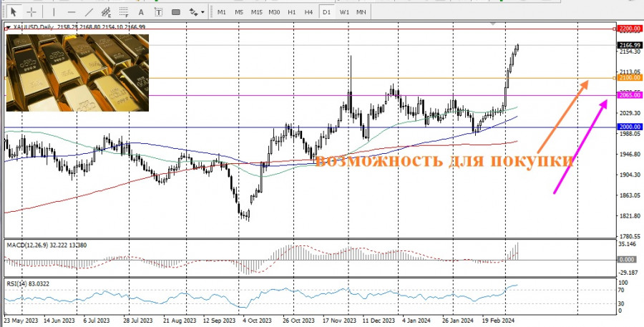Image resolution: width=644 pixels, height=327 pixels.
Task: Open the arrows tool dropdown arrow
Action: 203,12
